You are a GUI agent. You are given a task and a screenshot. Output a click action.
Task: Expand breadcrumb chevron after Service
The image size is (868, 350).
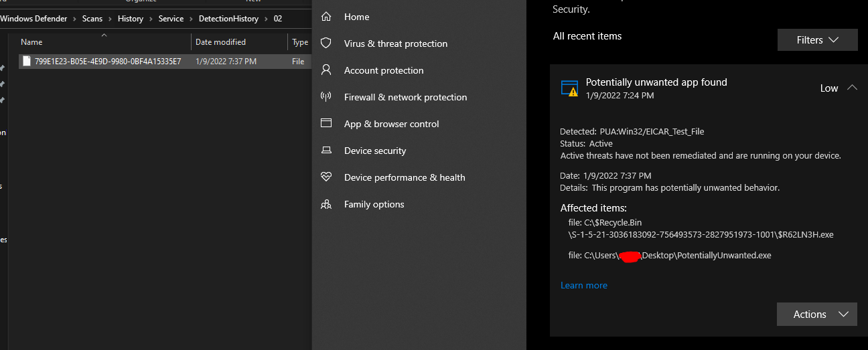click(191, 19)
